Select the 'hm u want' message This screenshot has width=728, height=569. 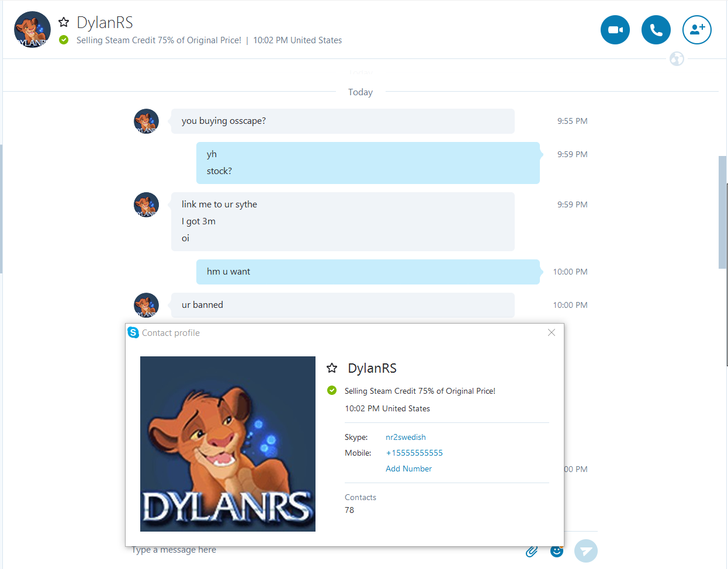(x=368, y=272)
